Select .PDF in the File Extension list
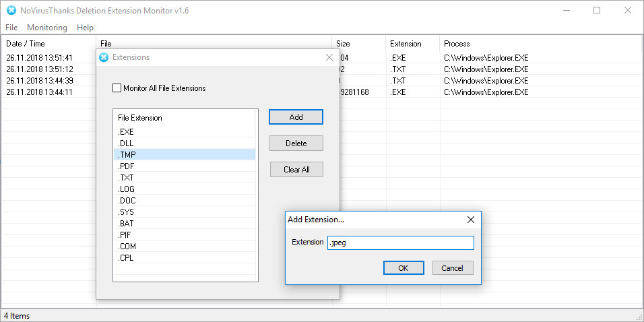This screenshot has height=322, width=644. (x=184, y=166)
